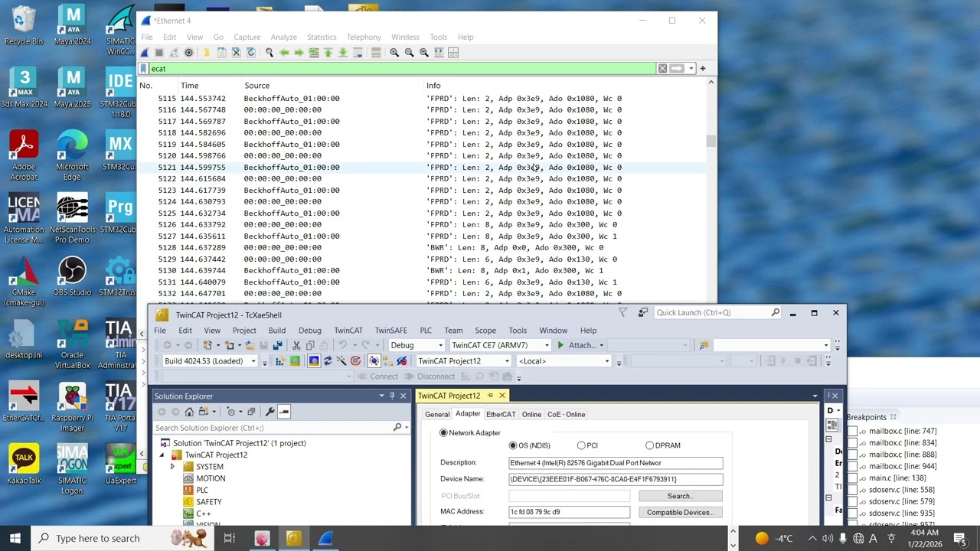This screenshot has width=980, height=551.
Task: Open Wireshark Capture menu
Action: click(x=247, y=37)
